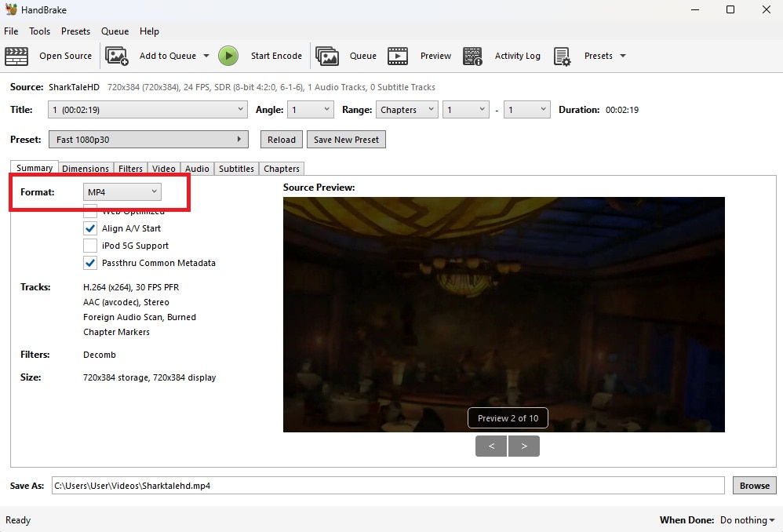Image resolution: width=783 pixels, height=532 pixels.
Task: Click the Open Source clapperboard icon
Action: click(16, 56)
